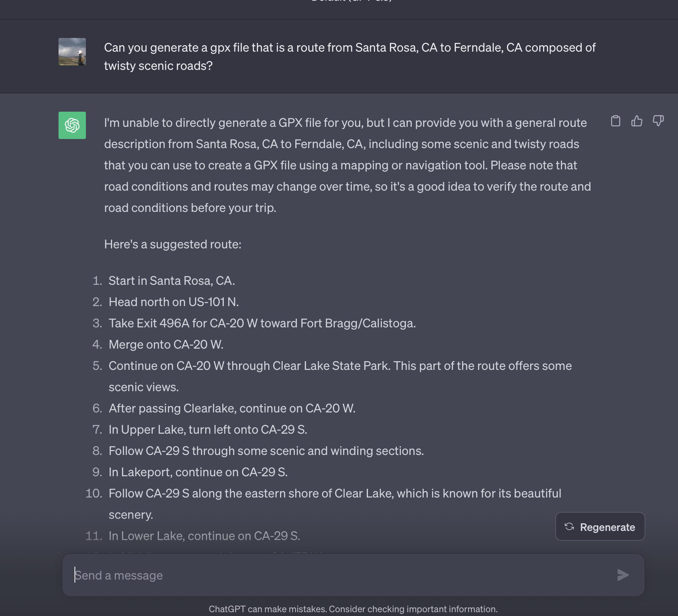Give the response a thumbs down
The image size is (678, 616).
click(658, 121)
